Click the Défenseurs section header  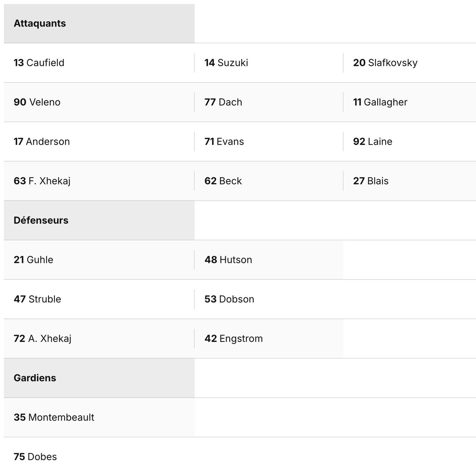[41, 220]
